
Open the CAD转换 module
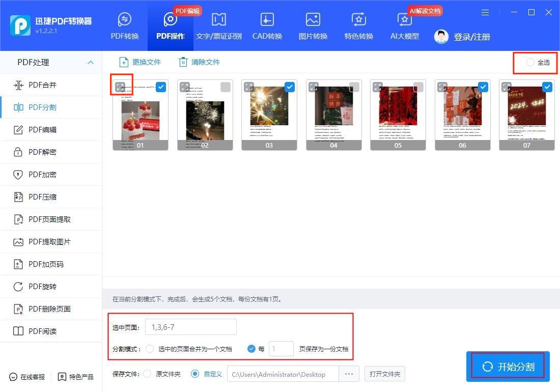coord(267,25)
